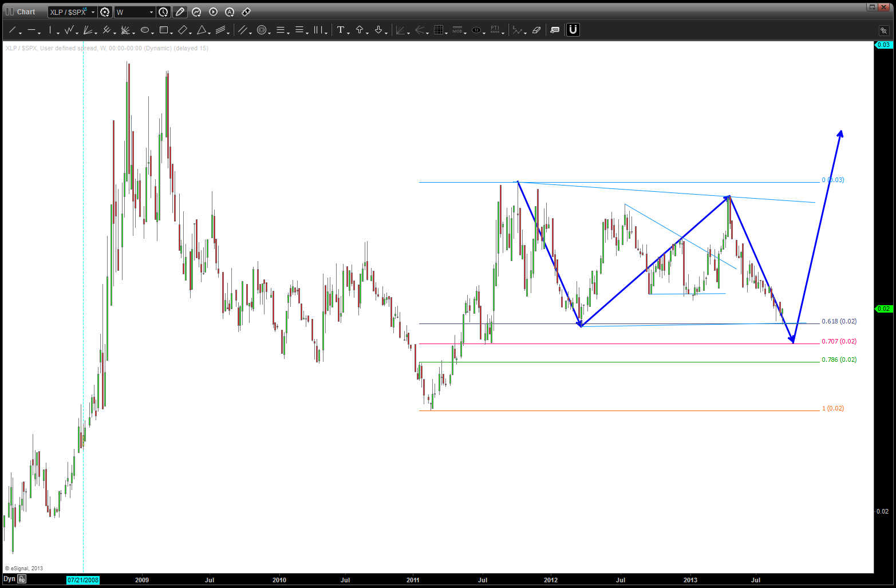This screenshot has height=588, width=896.
Task: Click the time period clock button
Action: tap(163, 11)
